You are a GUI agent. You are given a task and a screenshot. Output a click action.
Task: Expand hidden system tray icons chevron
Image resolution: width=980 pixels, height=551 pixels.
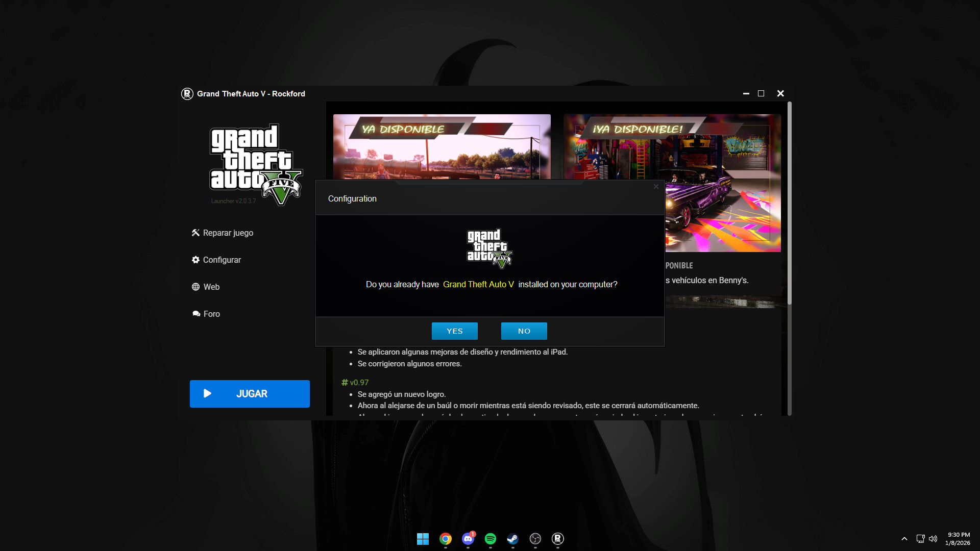click(x=904, y=539)
